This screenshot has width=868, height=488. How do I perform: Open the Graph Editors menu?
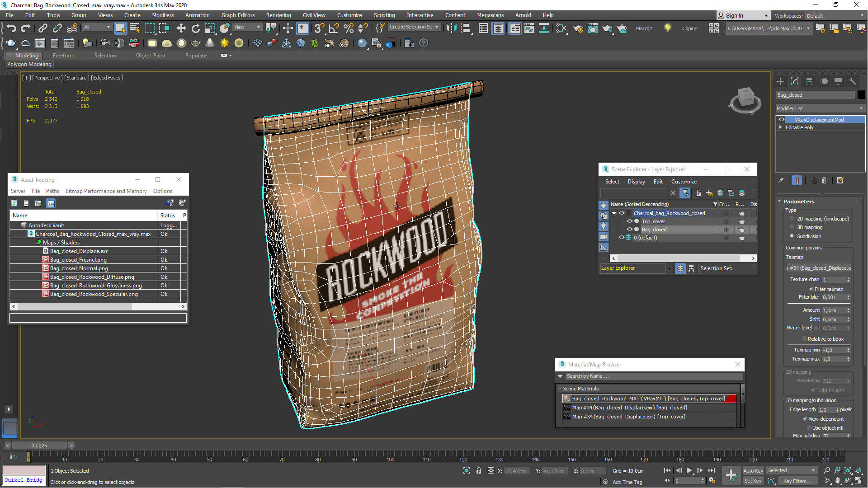coord(238,15)
